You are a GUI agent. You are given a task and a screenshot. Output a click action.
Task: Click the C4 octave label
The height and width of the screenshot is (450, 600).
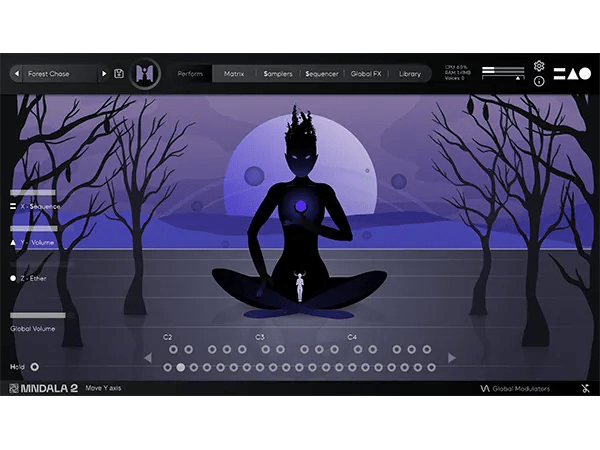pyautogui.click(x=352, y=337)
